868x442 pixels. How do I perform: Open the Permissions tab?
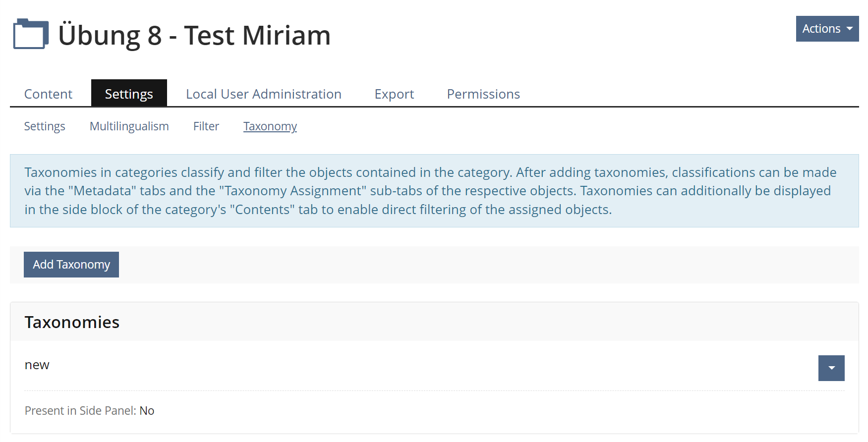tap(483, 94)
